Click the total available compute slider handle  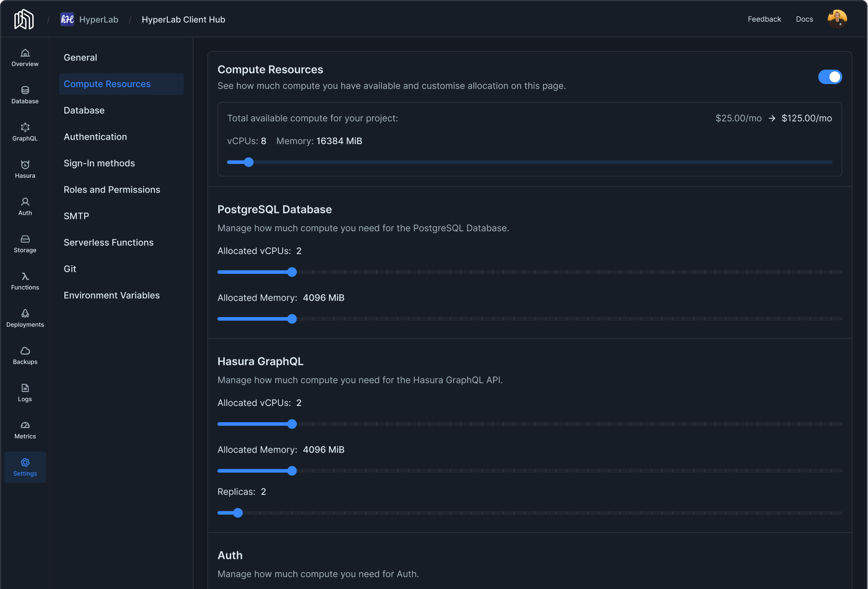pyautogui.click(x=248, y=162)
